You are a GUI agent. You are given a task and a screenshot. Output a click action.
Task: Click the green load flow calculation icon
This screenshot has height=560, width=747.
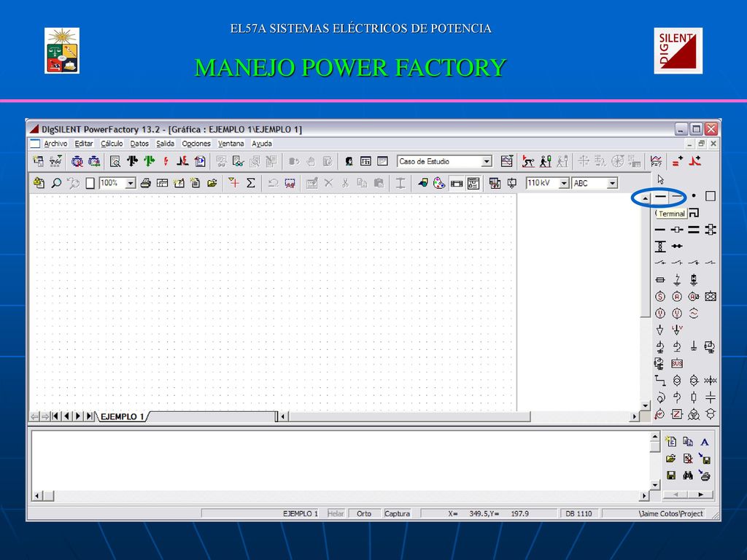click(149, 161)
